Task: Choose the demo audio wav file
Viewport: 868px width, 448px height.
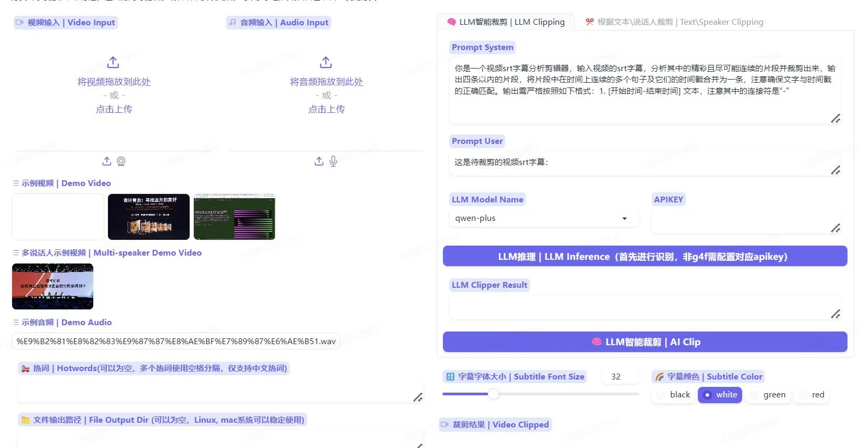Action: click(176, 341)
